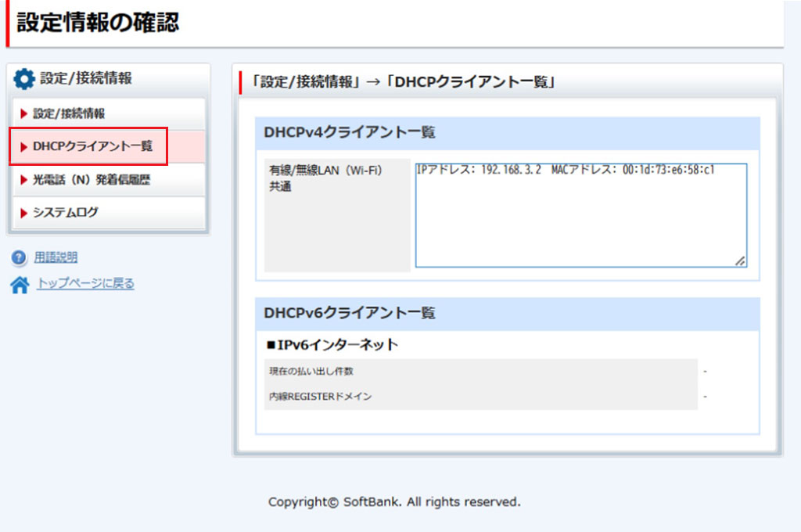Click the red arrow beside システムログ
Screen dimensions: 801x532
(24, 213)
